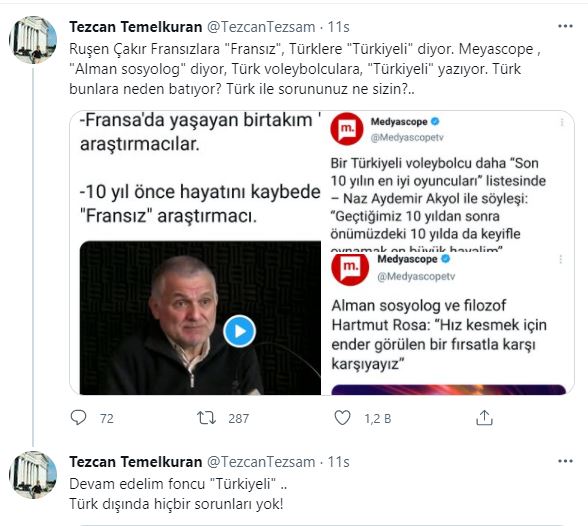Open the second tweet's three-dot more menu

click(x=565, y=461)
